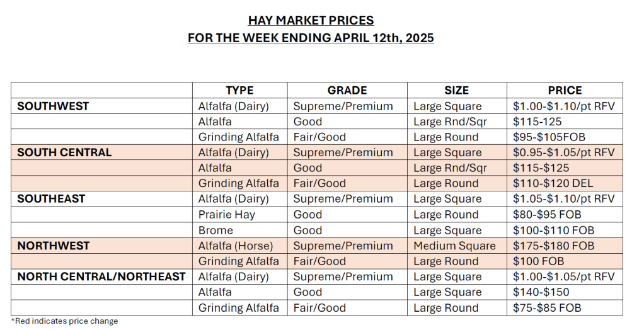This screenshot has height=330, width=644.
Task: Select the PRICE column header
Action: (x=565, y=91)
